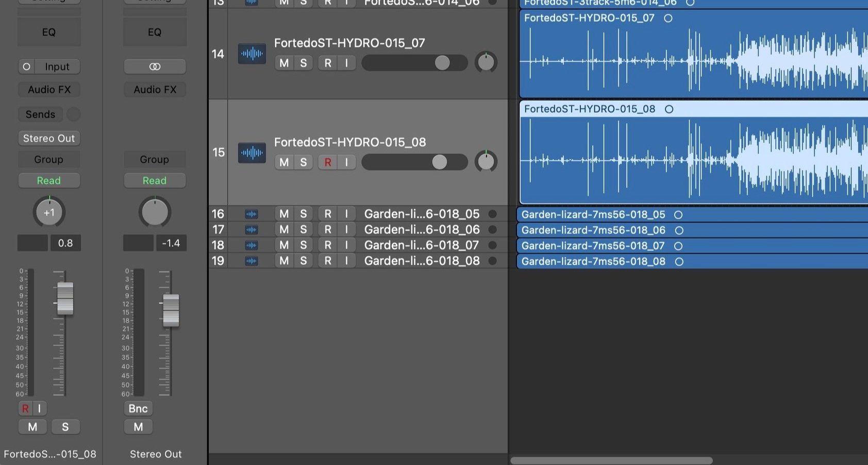Click the volume dot on track 18
This screenshot has width=868, height=465.
pyautogui.click(x=492, y=245)
